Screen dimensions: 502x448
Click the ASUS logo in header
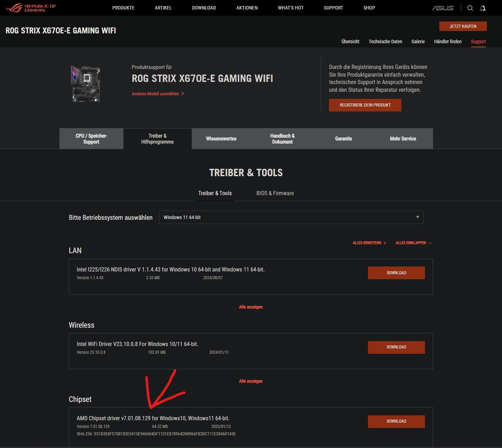coord(443,8)
